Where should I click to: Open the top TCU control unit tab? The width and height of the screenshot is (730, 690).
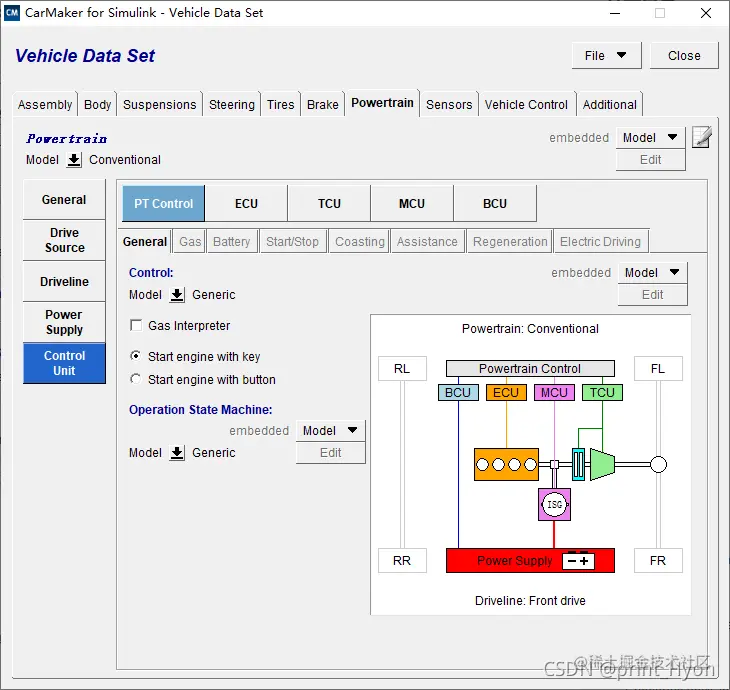click(329, 203)
